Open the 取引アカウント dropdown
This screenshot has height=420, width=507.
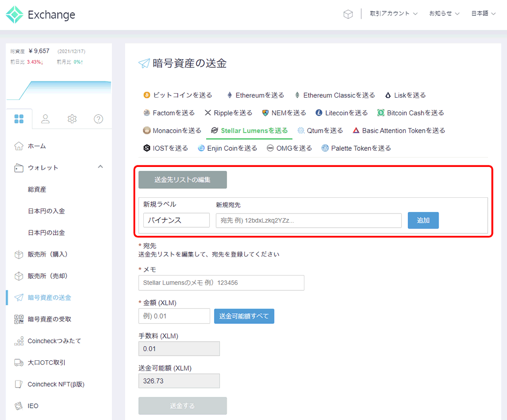click(394, 14)
